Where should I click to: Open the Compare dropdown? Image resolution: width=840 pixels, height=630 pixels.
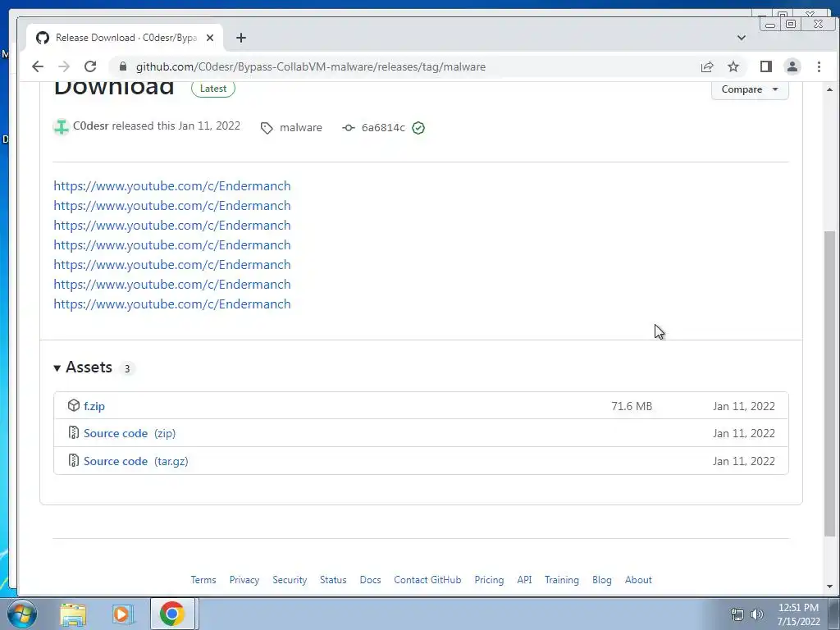coord(750,89)
